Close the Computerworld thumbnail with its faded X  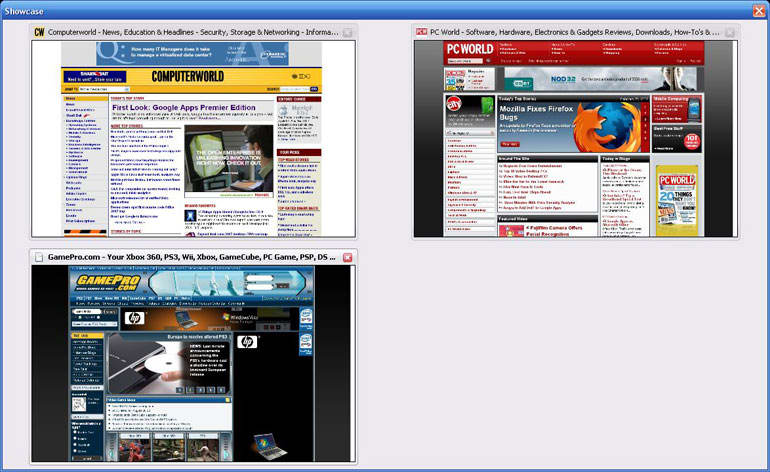click(x=347, y=32)
